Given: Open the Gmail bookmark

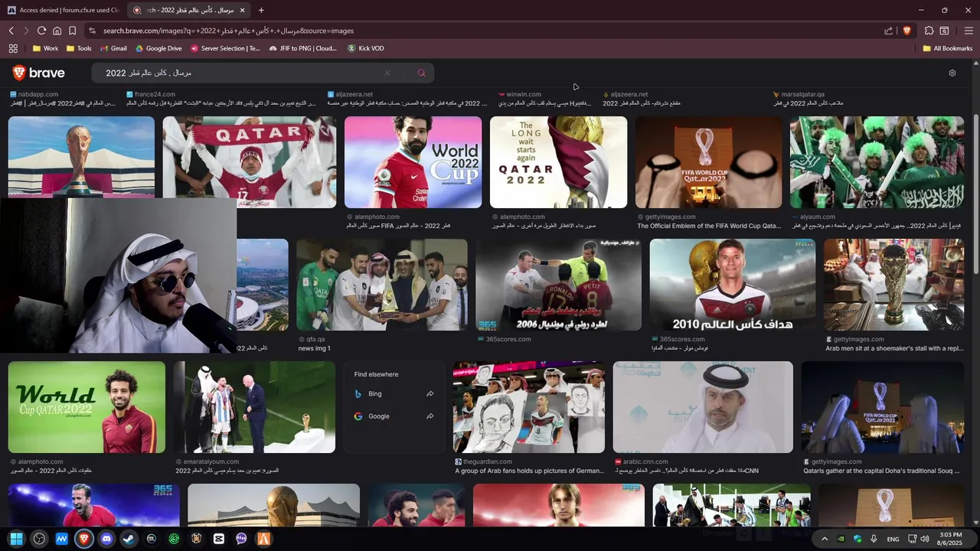Looking at the screenshot, I should coord(113,48).
